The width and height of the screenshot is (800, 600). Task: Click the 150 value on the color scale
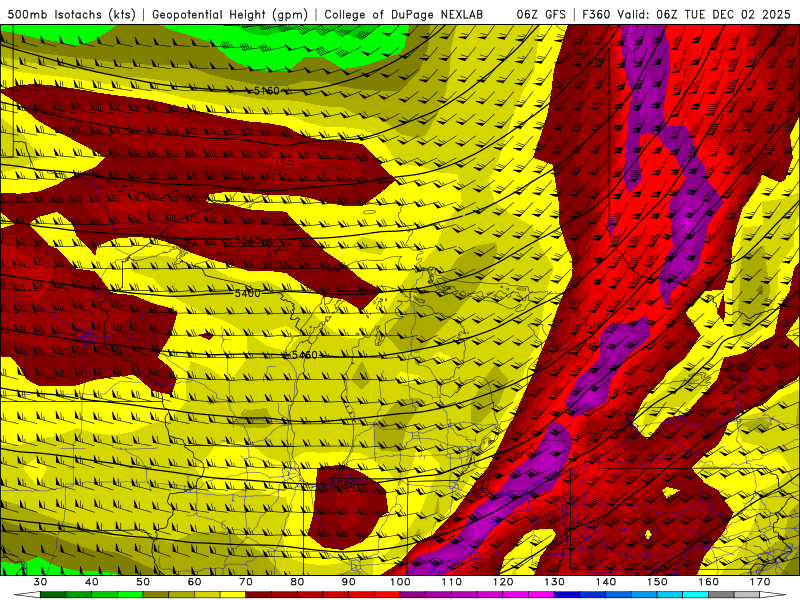658,582
